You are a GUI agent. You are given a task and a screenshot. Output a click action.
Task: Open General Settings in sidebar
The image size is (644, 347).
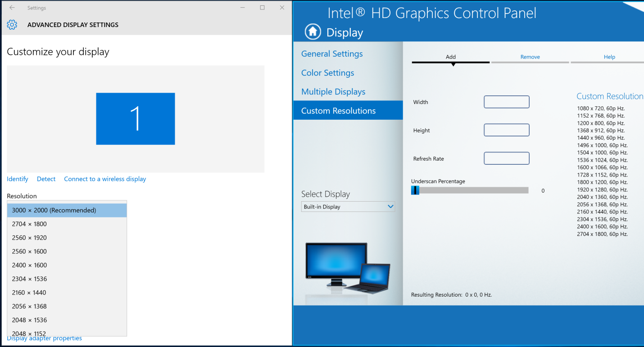pyautogui.click(x=332, y=54)
